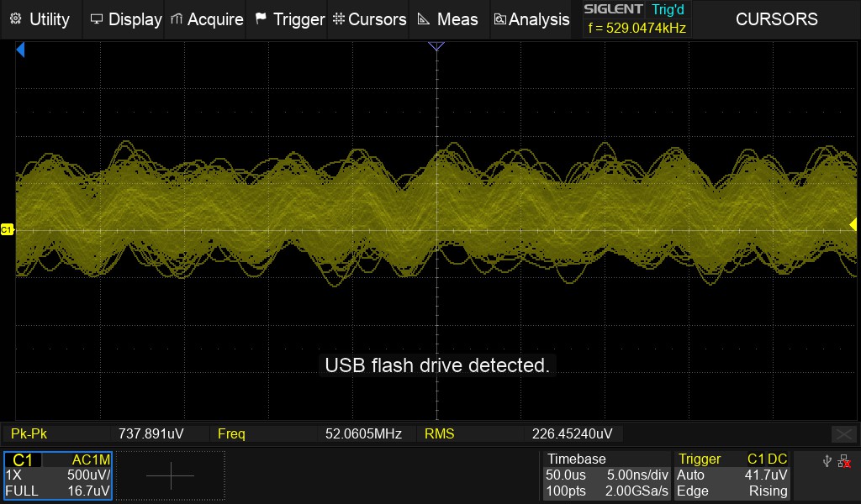This screenshot has width=861, height=504.
Task: Click the trigger level arrow on right edge
Action: (x=853, y=224)
